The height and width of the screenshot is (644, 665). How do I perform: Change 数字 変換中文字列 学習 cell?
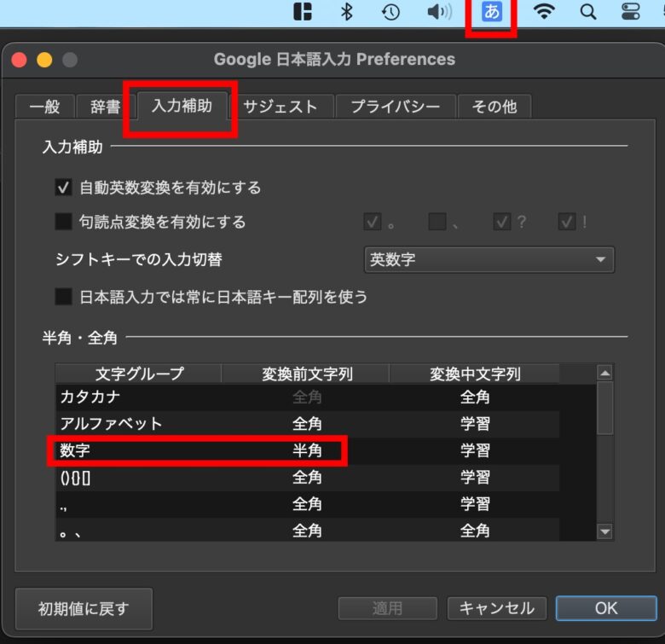[x=475, y=450]
